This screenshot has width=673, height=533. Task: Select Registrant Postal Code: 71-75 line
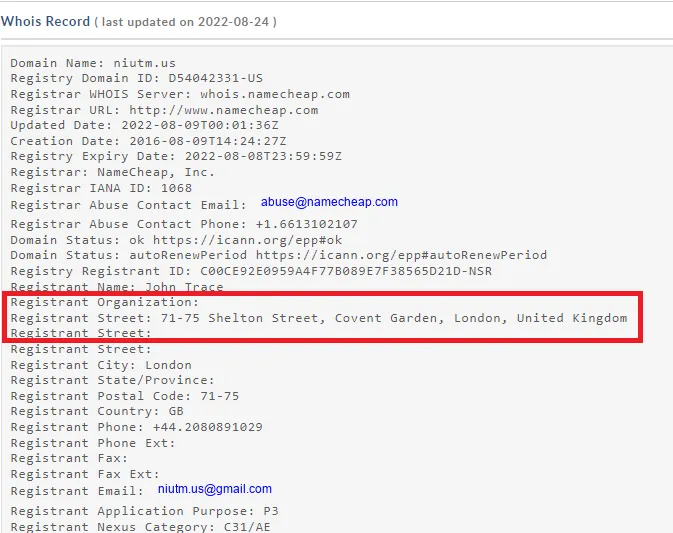pyautogui.click(x=125, y=396)
